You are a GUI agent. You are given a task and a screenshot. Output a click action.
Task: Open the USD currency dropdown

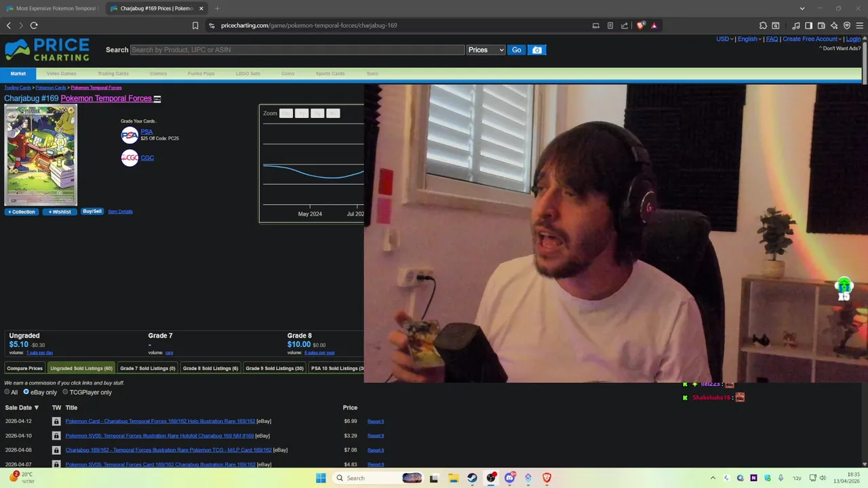[x=724, y=39]
